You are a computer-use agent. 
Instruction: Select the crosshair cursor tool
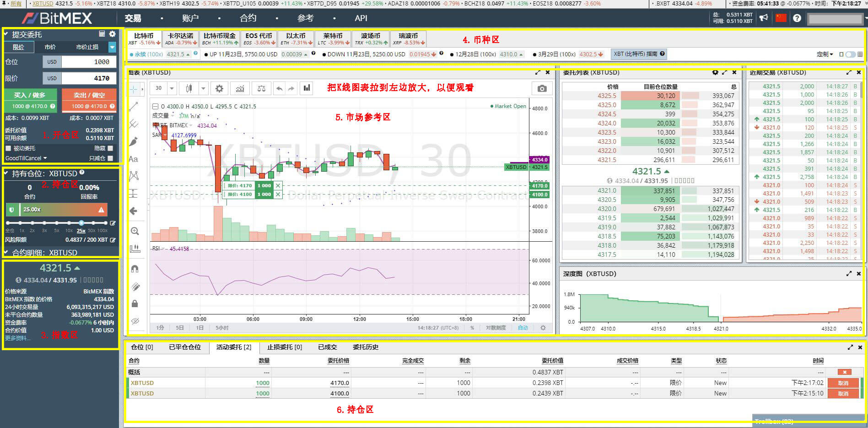[134, 88]
